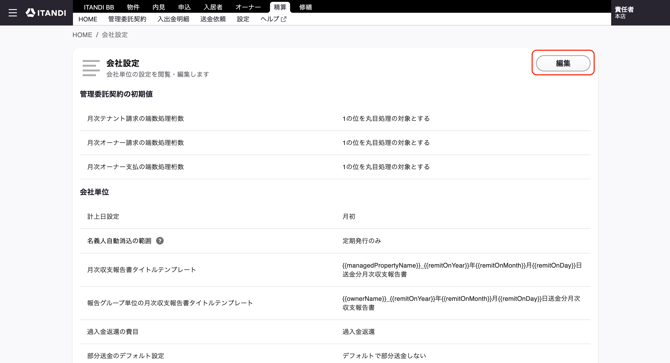Viewport: 670px width, 363px height.
Task: Switch to the 物件 tab
Action: pyautogui.click(x=133, y=7)
